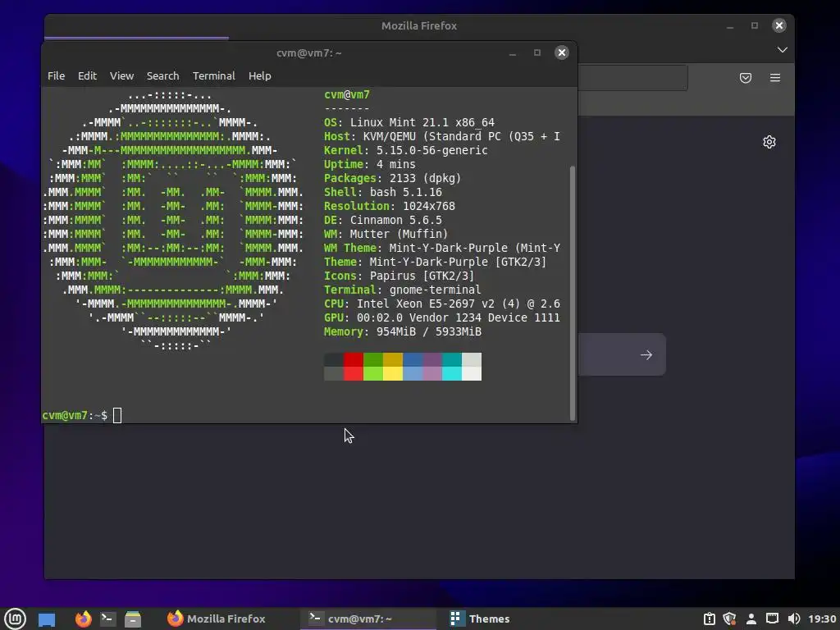Open the clock calendar showing 19:30
Screen dimensions: 840x630
(822, 619)
